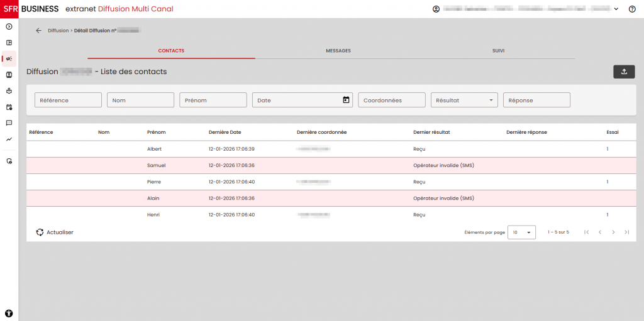Click the export upload button
The width and height of the screenshot is (644, 321).
pyautogui.click(x=623, y=72)
